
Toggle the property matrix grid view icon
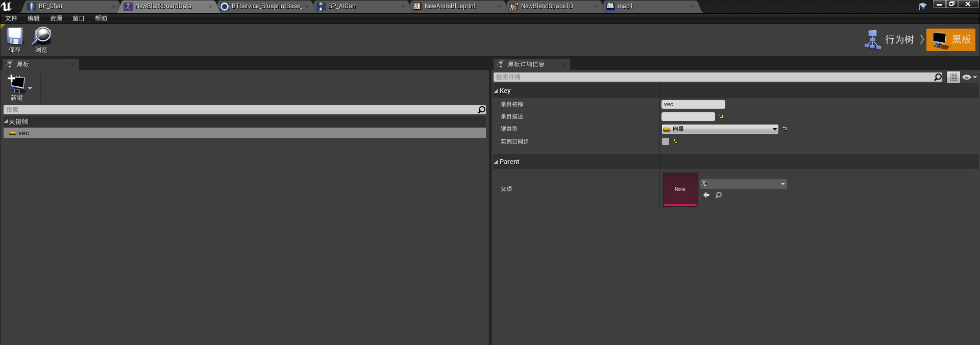pos(953,77)
